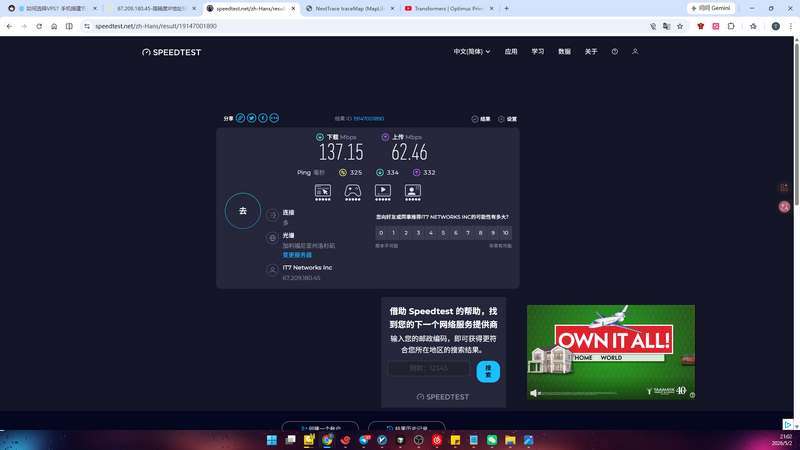Click the 变更服务器 link
The image size is (800, 450).
click(x=297, y=255)
